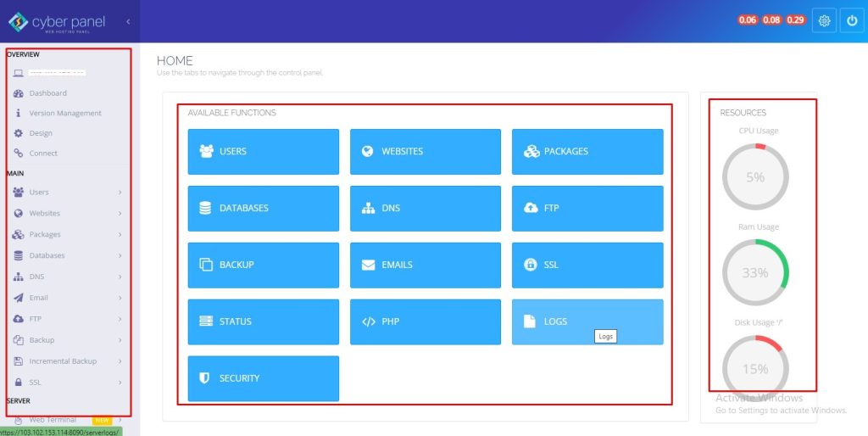This screenshot has height=436, width=868.
Task: Click the Ram Usage 33% gauge
Action: coord(754,273)
